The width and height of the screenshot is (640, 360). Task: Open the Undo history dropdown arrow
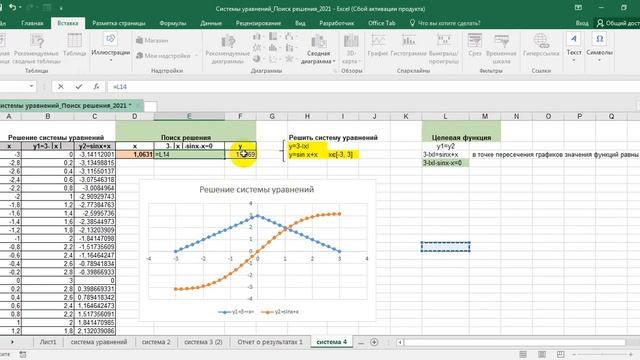(x=21, y=8)
